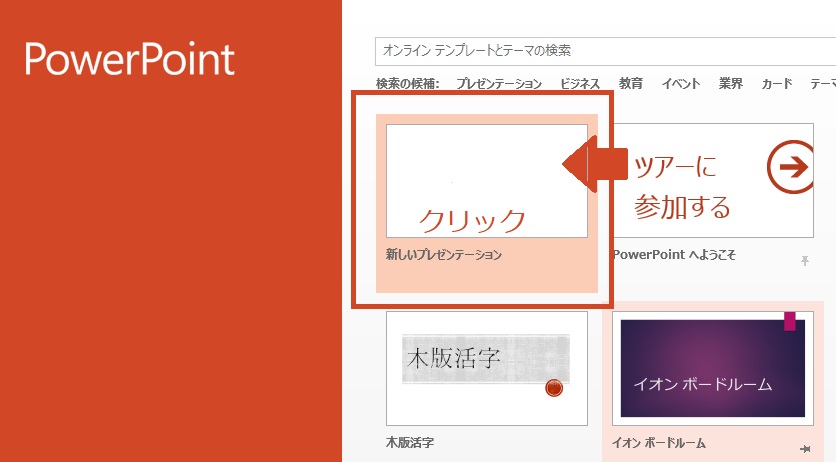Open the PowerPoint へようこそ tour thumbnail
The width and height of the screenshot is (836, 462).
pyautogui.click(x=713, y=181)
